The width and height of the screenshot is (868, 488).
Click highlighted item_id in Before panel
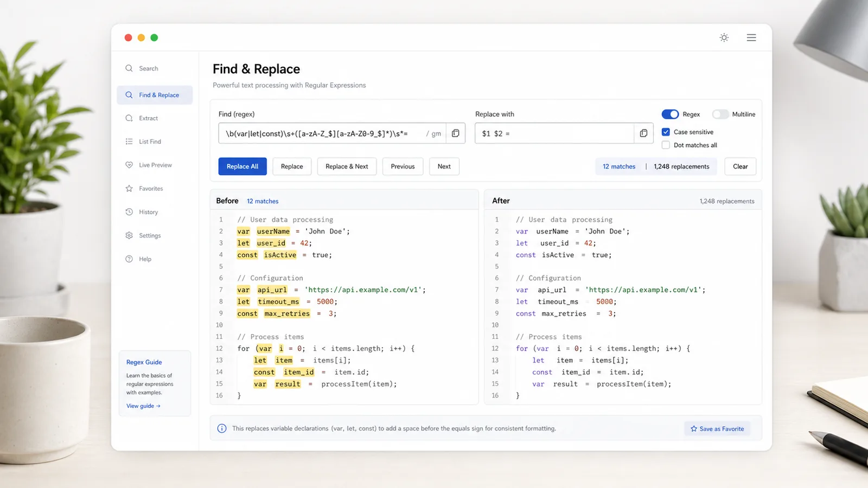(299, 372)
